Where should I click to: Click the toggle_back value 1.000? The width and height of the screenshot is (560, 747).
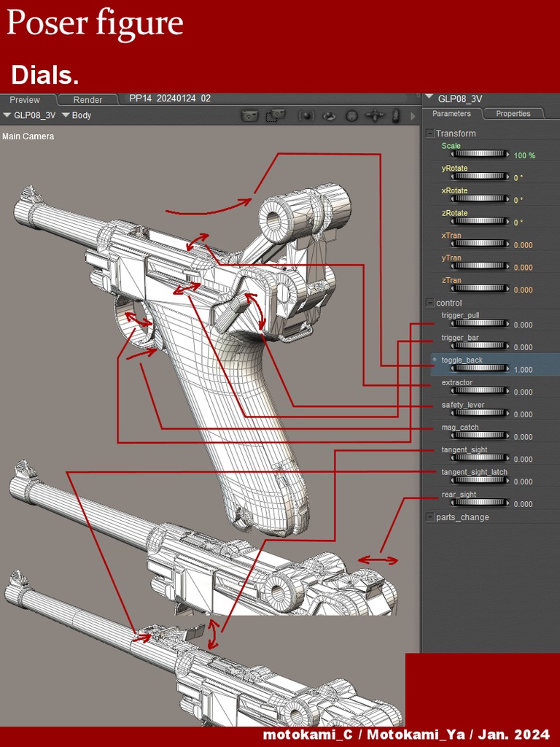point(524,370)
